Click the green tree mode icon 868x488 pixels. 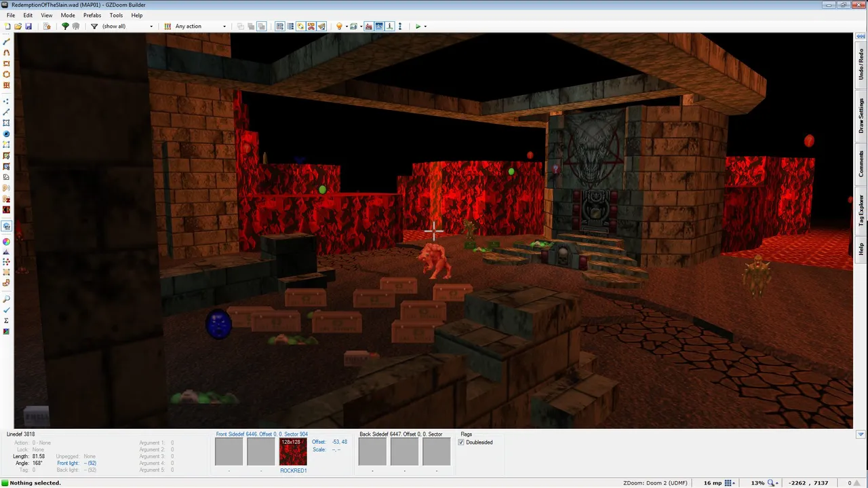point(65,26)
